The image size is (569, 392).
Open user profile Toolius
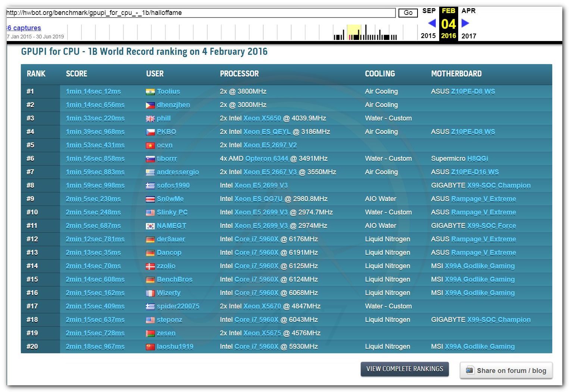point(168,91)
